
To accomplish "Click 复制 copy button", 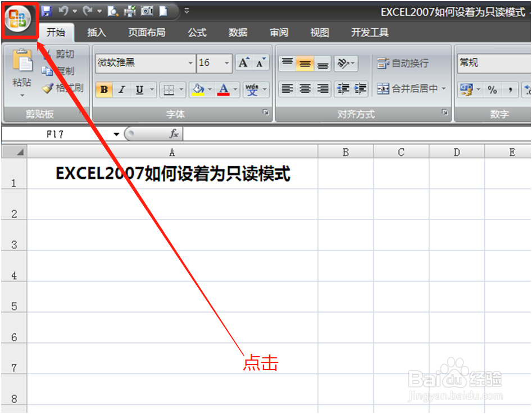I will pos(58,71).
